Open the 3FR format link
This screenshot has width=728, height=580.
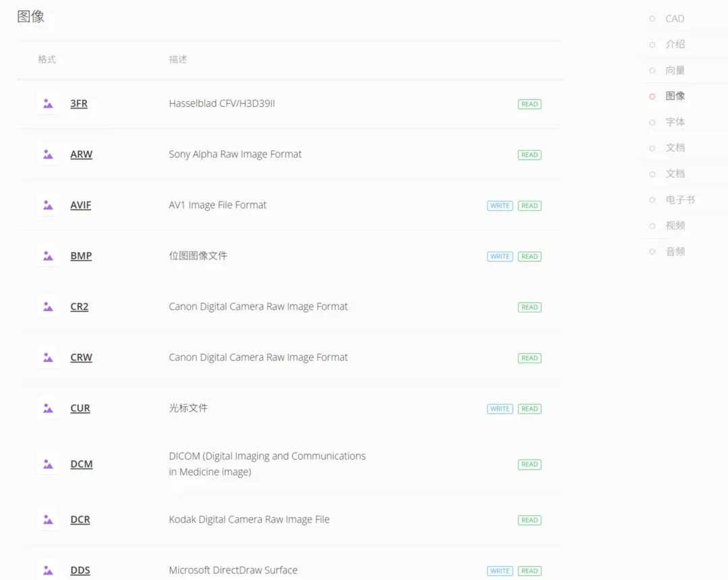coord(79,104)
